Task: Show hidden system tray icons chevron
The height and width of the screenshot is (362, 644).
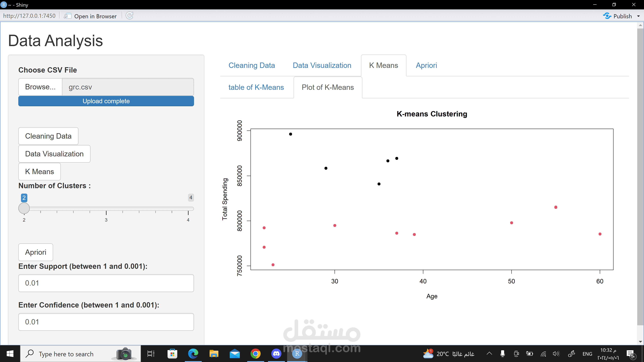Action: tap(489, 353)
